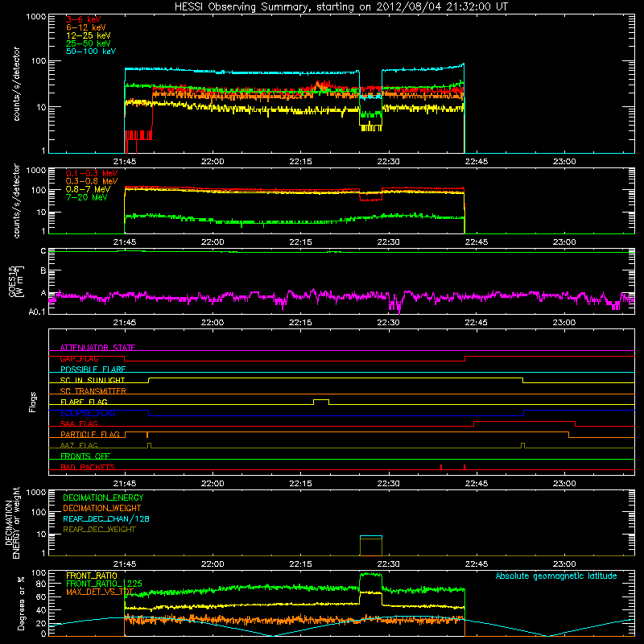Select the AAZ_FLAG label
Viewport: 644px width, 644px height.
[79, 445]
